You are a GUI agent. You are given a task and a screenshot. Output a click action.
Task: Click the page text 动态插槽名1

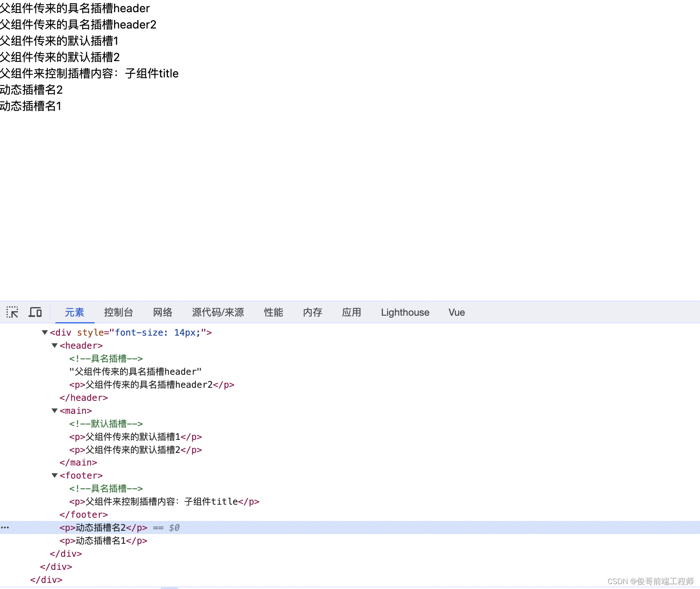click(31, 106)
